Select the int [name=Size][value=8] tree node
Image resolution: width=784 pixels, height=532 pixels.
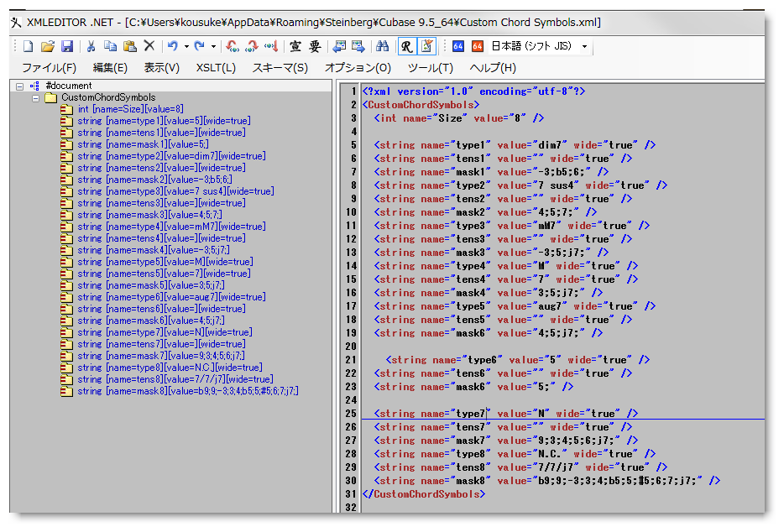point(130,109)
